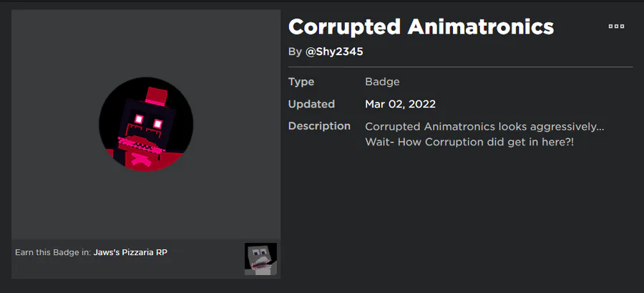
Task: Select the Description field label
Action: click(x=319, y=126)
